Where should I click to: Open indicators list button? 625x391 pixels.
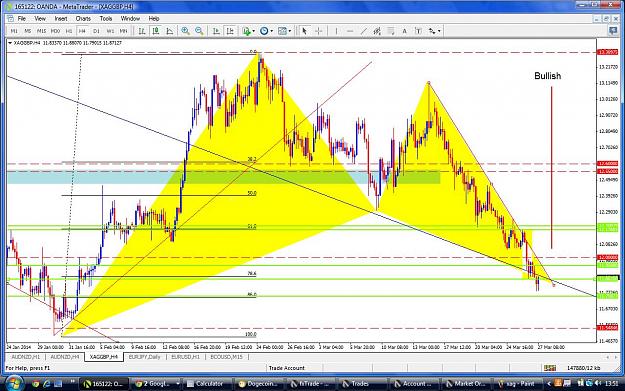pyautogui.click(x=246, y=31)
